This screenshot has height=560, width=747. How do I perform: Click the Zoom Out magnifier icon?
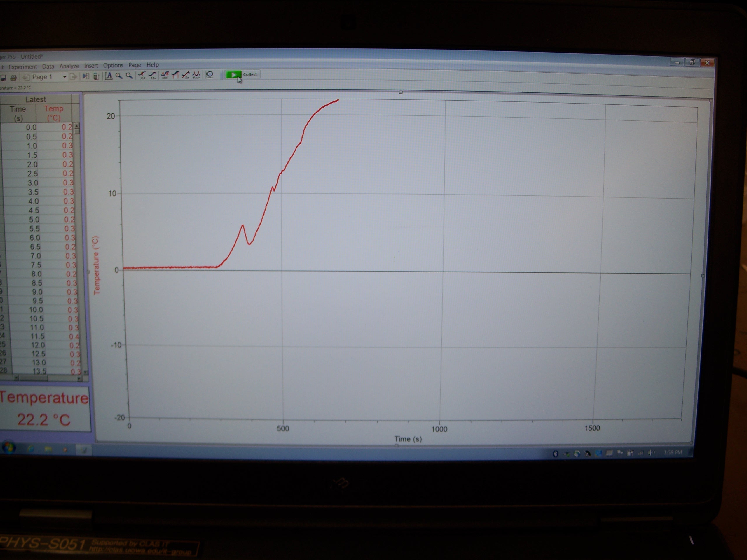click(x=129, y=76)
